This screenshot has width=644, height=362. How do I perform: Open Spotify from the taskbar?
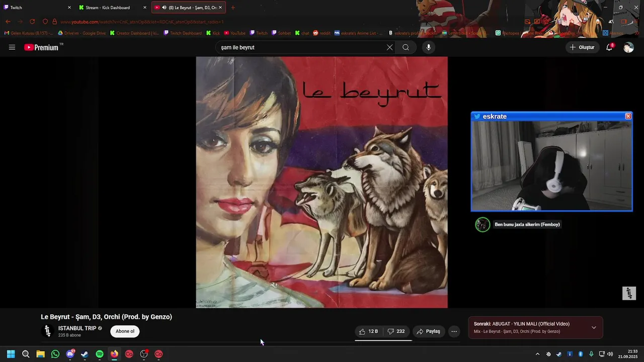(x=100, y=354)
